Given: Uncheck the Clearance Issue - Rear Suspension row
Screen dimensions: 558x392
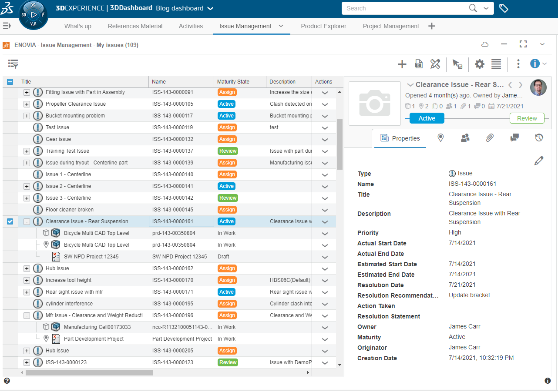Looking at the screenshot, I should pyautogui.click(x=10, y=221).
